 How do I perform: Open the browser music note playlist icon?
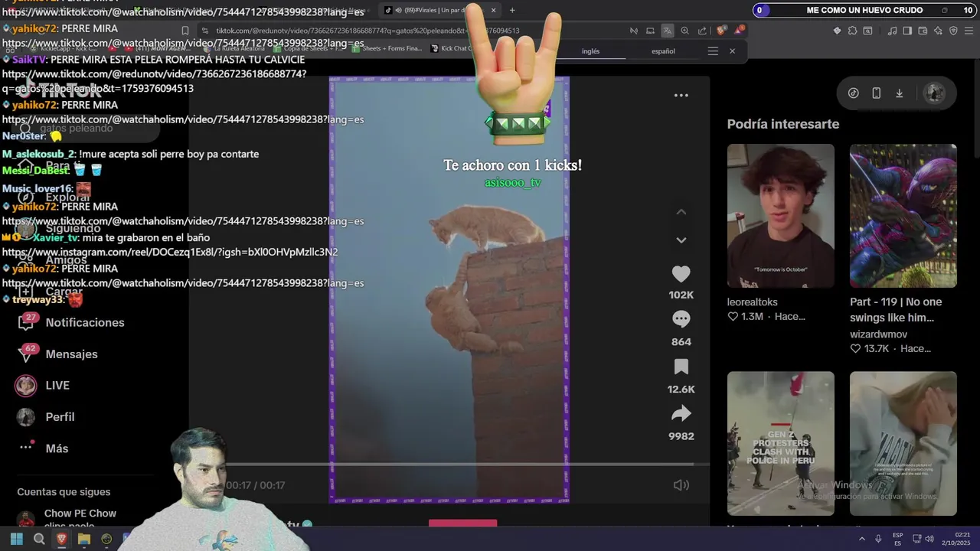(x=892, y=31)
